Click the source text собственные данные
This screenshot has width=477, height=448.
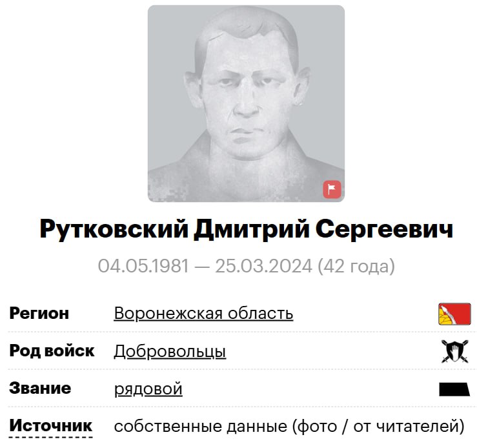click(x=201, y=427)
